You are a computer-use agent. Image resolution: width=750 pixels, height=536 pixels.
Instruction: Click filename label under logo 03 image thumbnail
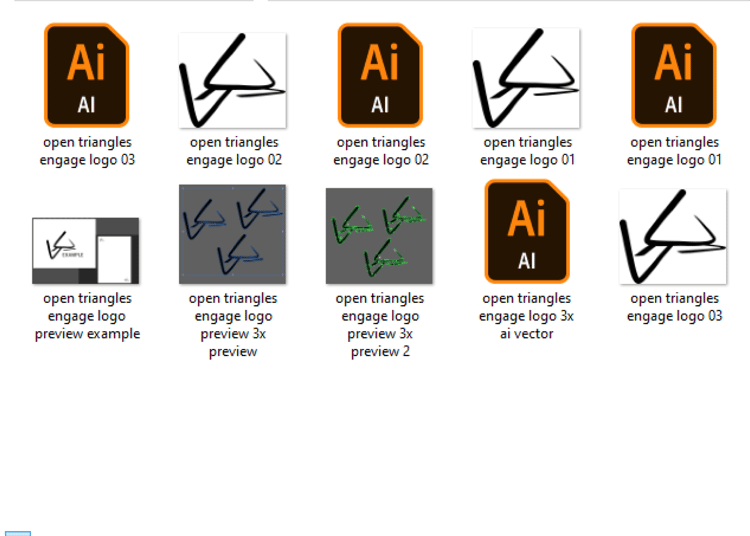[x=674, y=307]
